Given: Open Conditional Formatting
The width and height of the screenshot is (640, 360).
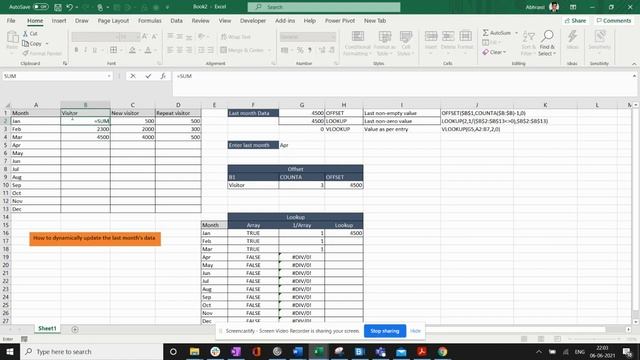Looking at the screenshot, I should click(x=358, y=43).
